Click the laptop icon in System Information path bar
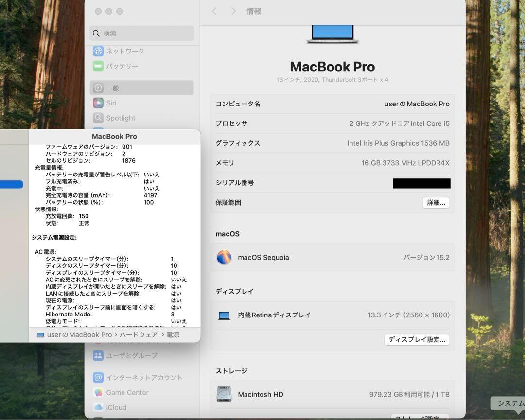Viewport: 525px width, 420px height. pos(40,335)
